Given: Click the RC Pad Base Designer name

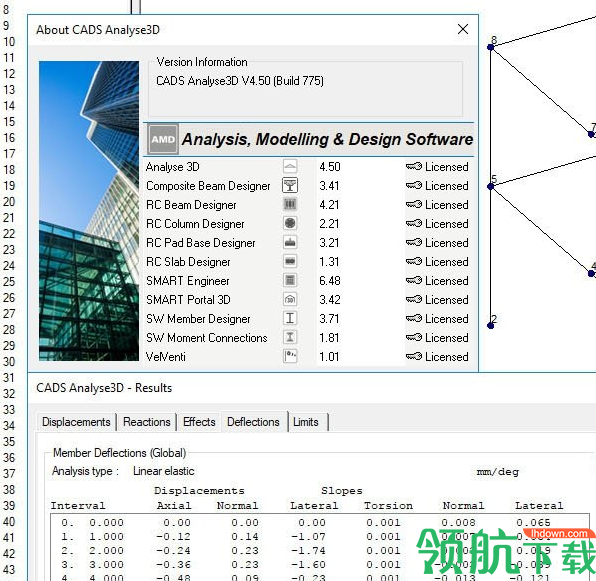Looking at the screenshot, I should click(x=201, y=243).
